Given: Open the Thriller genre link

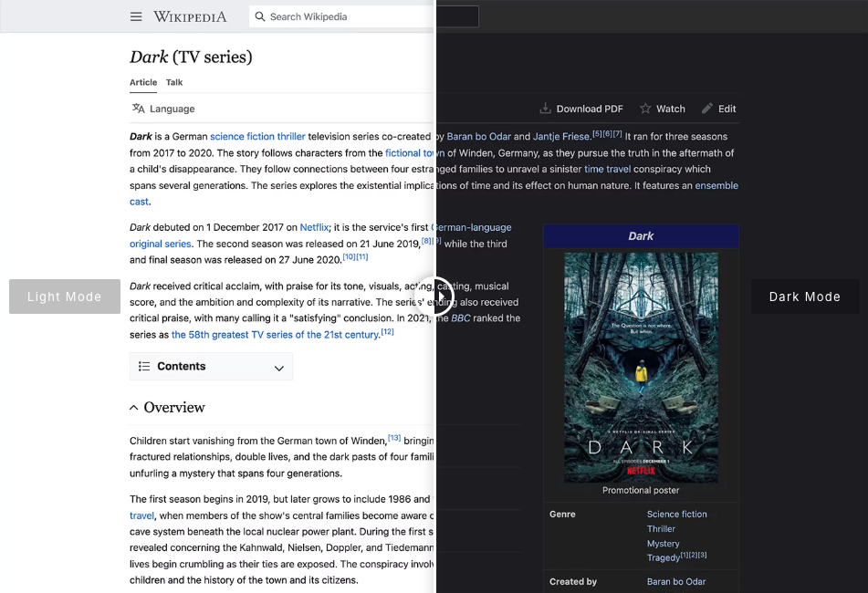Looking at the screenshot, I should (x=661, y=529).
